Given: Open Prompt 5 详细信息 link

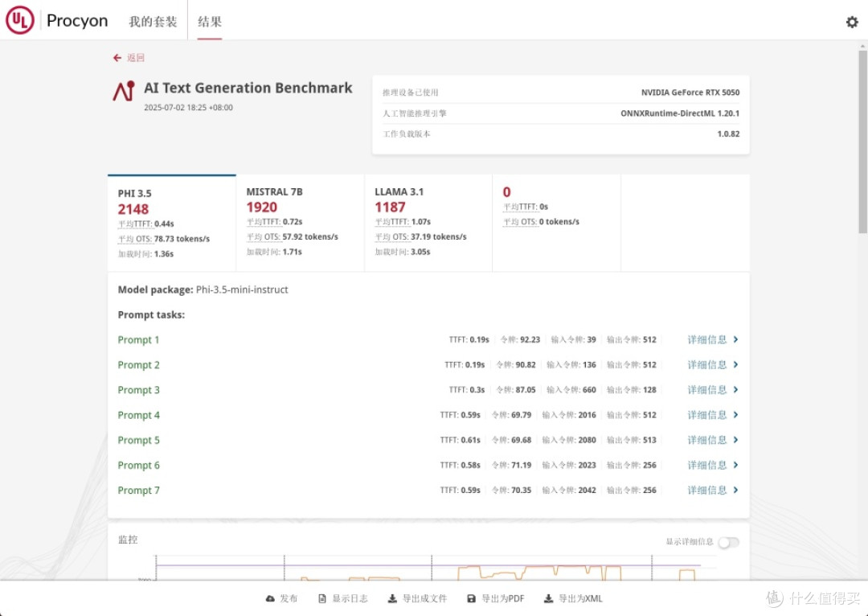Looking at the screenshot, I should point(707,440).
